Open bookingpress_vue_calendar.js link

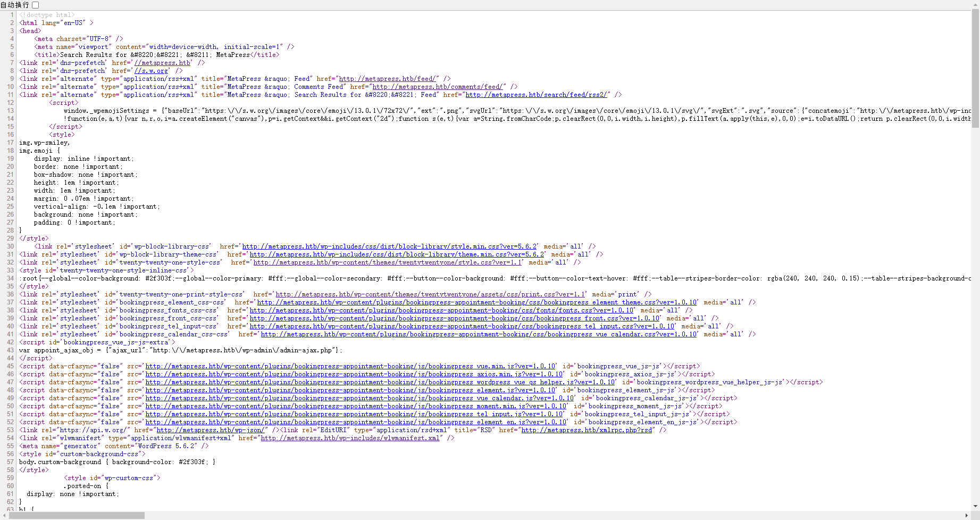359,398
